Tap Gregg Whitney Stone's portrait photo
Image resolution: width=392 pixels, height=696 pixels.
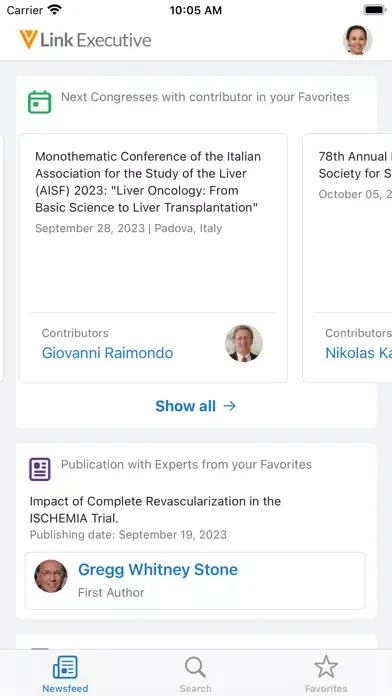point(51,576)
